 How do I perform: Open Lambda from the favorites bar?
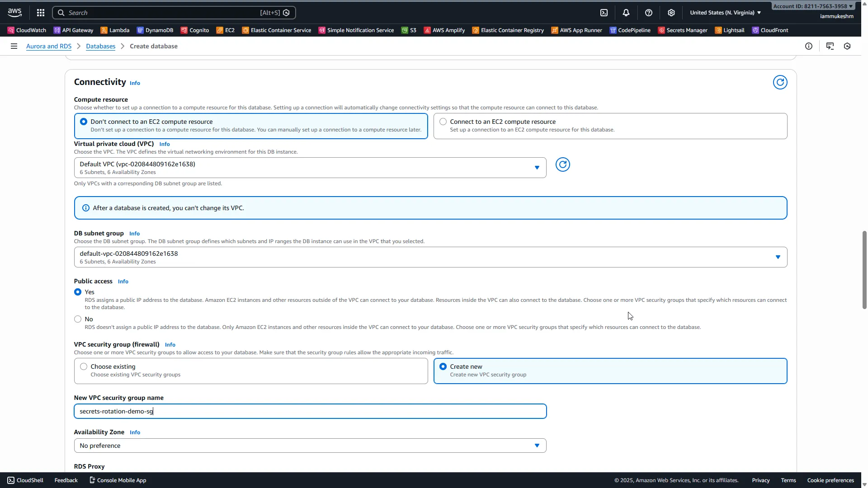tap(118, 30)
